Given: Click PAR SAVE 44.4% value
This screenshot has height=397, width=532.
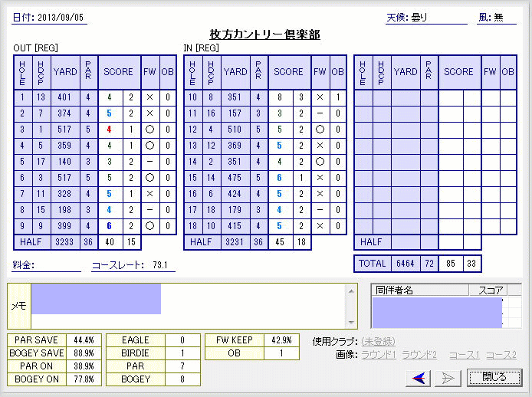Looking at the screenshot, I should pos(84,340).
